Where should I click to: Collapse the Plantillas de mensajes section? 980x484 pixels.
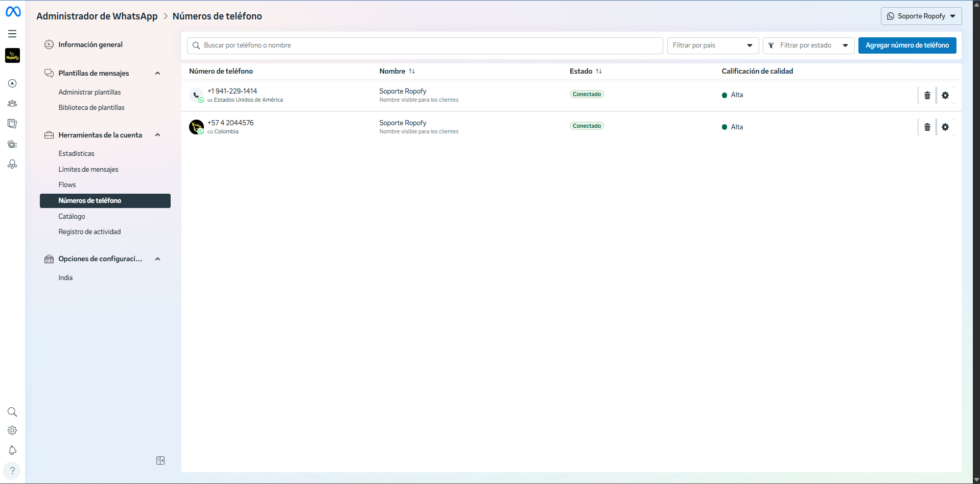click(157, 74)
